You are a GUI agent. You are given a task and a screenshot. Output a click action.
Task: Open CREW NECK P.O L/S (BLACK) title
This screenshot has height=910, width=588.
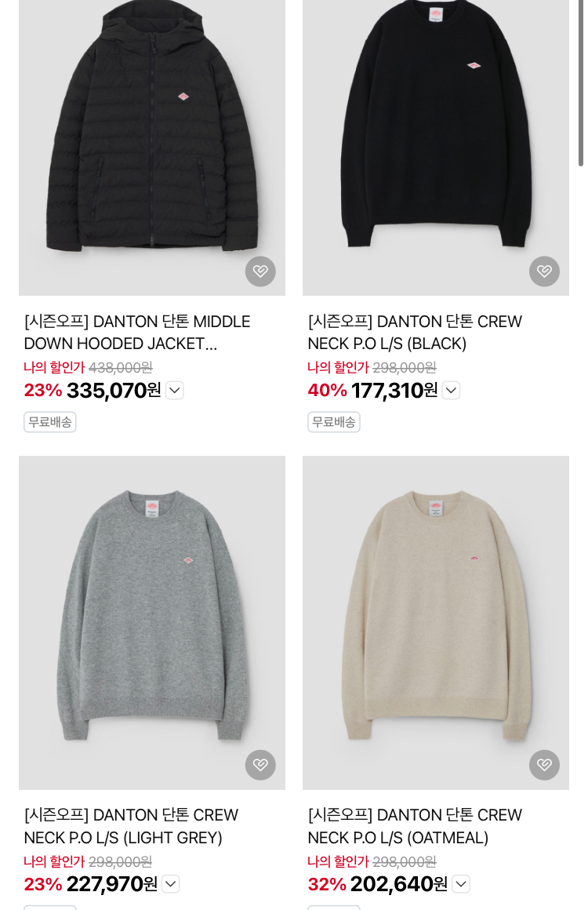[415, 333]
